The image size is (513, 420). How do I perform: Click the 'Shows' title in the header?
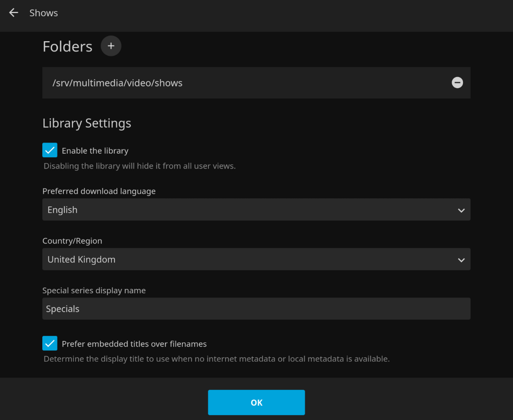click(43, 13)
